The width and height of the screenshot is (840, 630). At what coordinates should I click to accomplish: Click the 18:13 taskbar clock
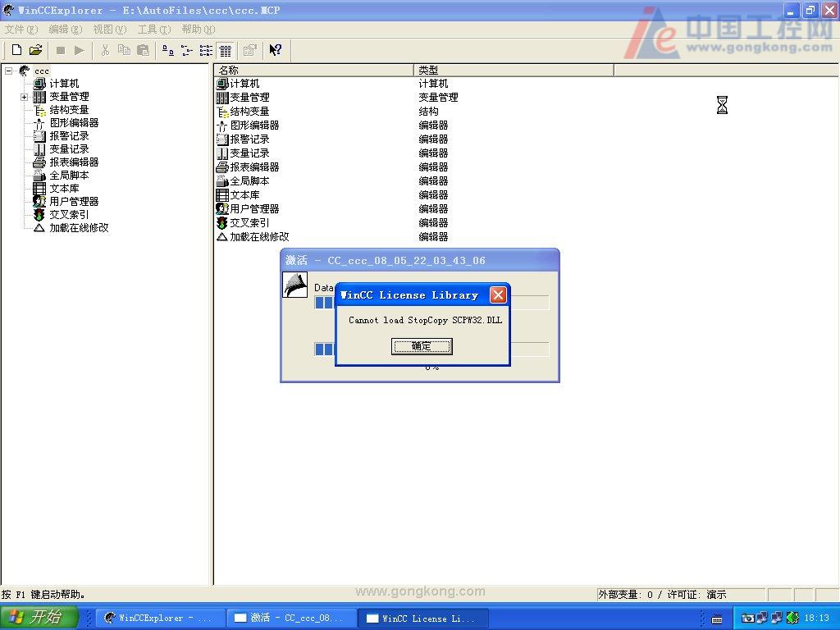[816, 618]
